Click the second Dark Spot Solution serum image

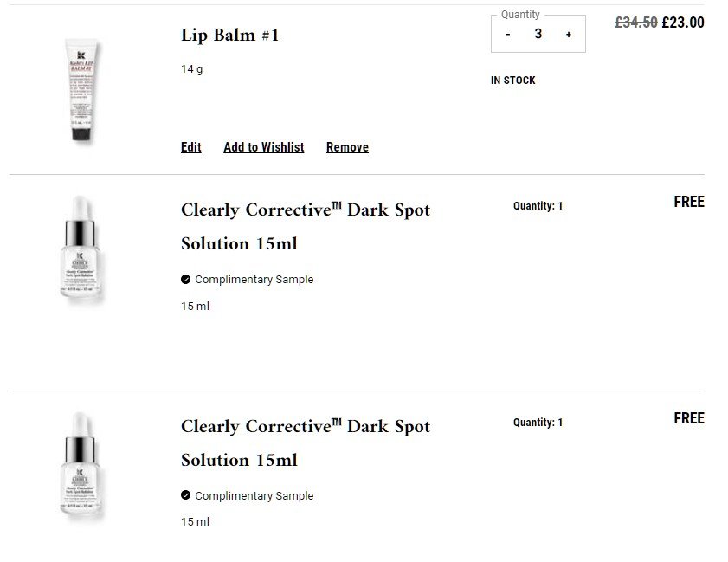coord(82,467)
